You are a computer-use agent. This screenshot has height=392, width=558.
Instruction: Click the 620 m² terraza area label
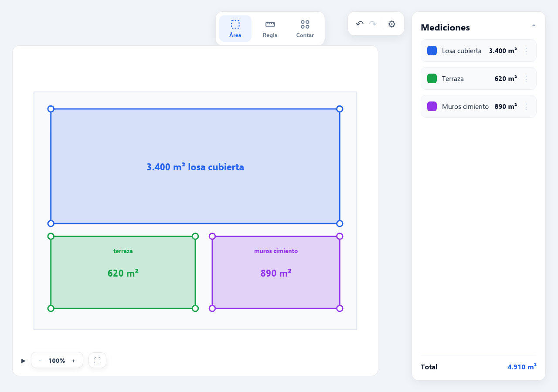point(123,273)
